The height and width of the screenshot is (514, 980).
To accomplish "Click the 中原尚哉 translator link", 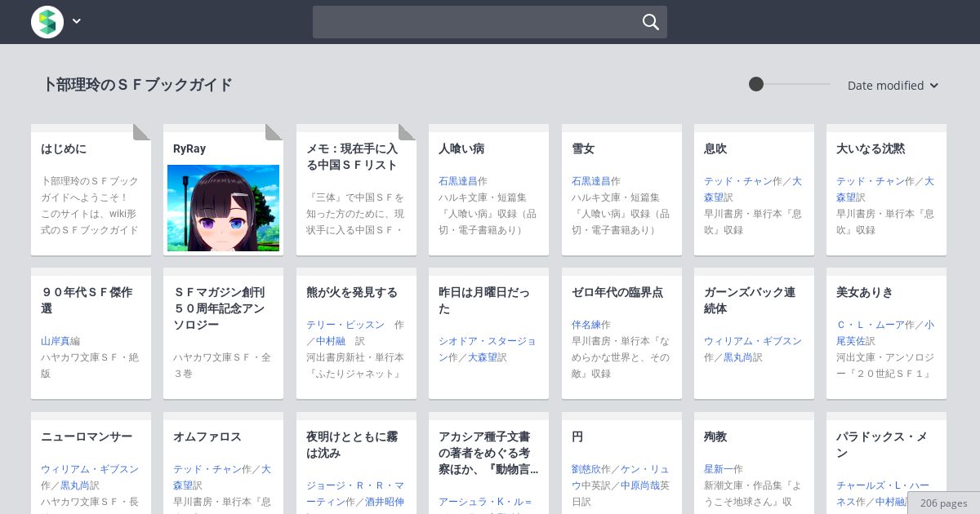I will pyautogui.click(x=640, y=485).
